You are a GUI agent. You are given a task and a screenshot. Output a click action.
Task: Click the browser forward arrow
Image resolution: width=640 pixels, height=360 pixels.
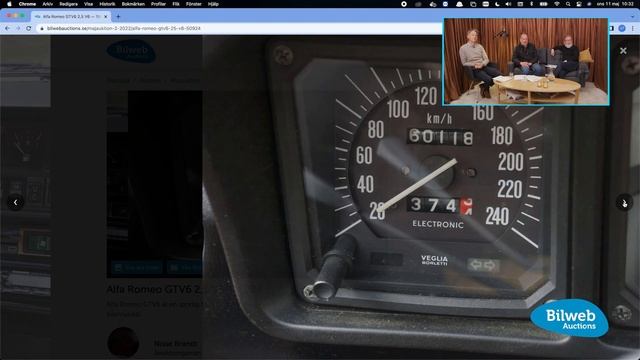[18, 28]
